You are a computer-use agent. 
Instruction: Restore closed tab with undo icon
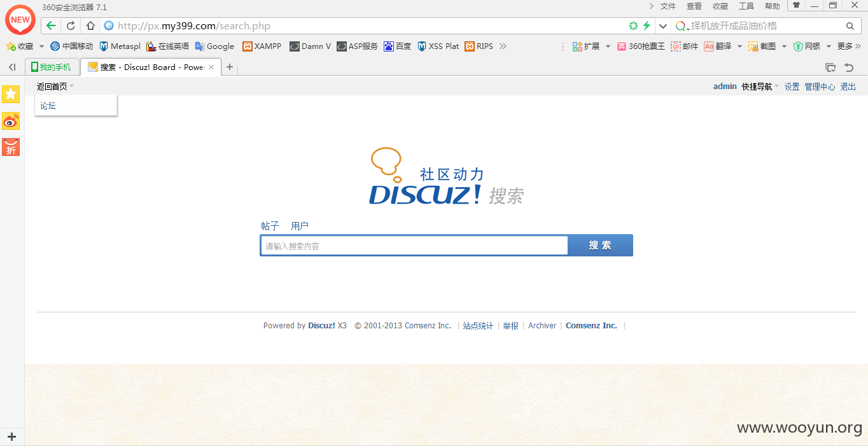[x=848, y=67]
